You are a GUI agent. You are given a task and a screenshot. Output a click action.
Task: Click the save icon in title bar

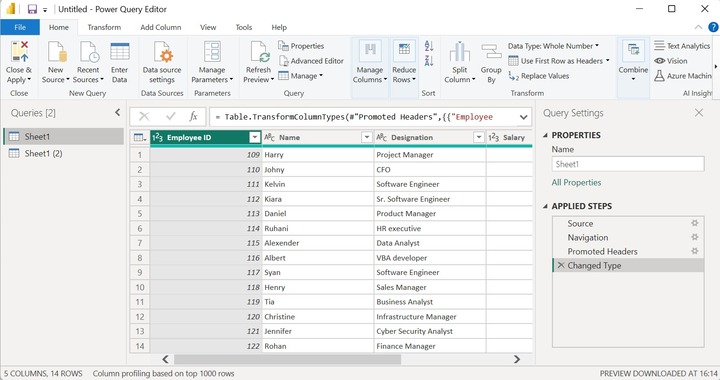pos(32,9)
